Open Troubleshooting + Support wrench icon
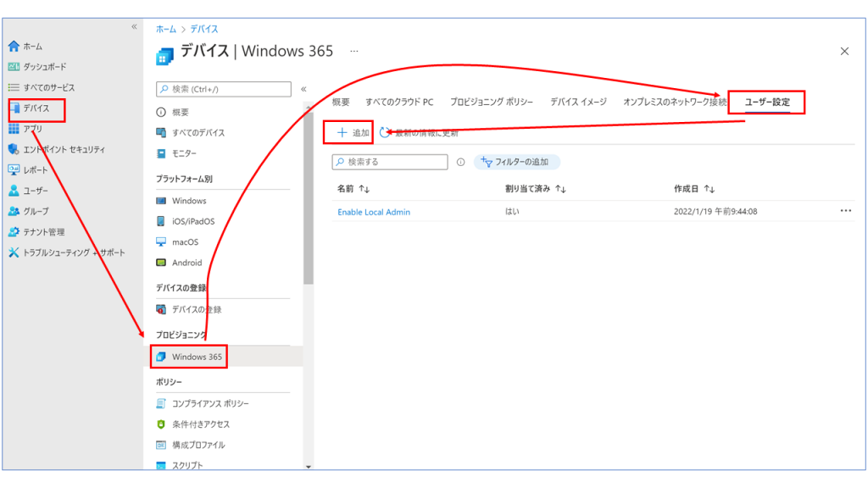The image size is (868, 488). pyautogui.click(x=14, y=252)
